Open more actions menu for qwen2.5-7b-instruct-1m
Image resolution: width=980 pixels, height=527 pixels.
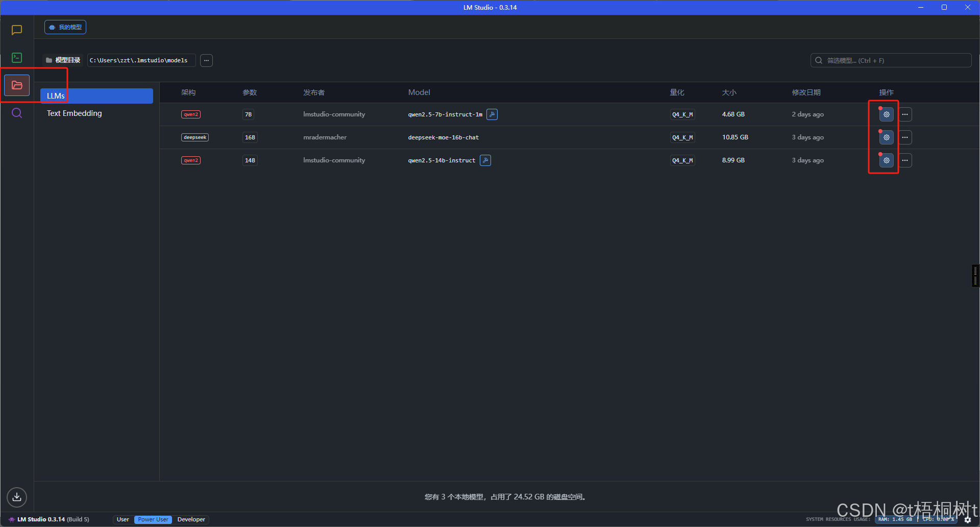905,114
